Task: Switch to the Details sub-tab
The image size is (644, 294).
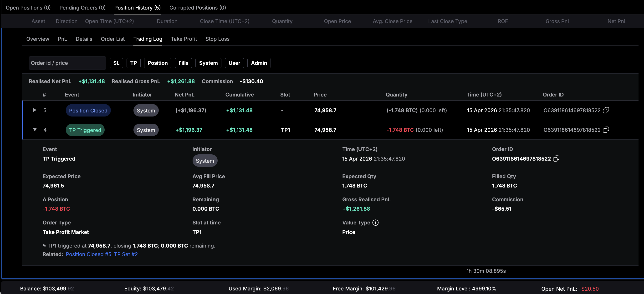Action: (84, 39)
